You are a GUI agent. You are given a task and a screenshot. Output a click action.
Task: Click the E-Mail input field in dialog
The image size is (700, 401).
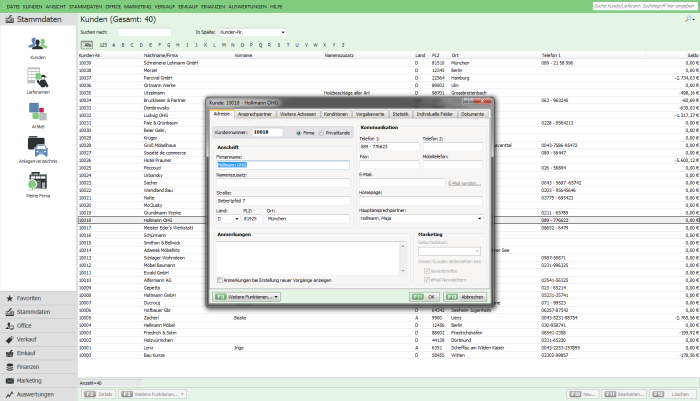coord(402,183)
